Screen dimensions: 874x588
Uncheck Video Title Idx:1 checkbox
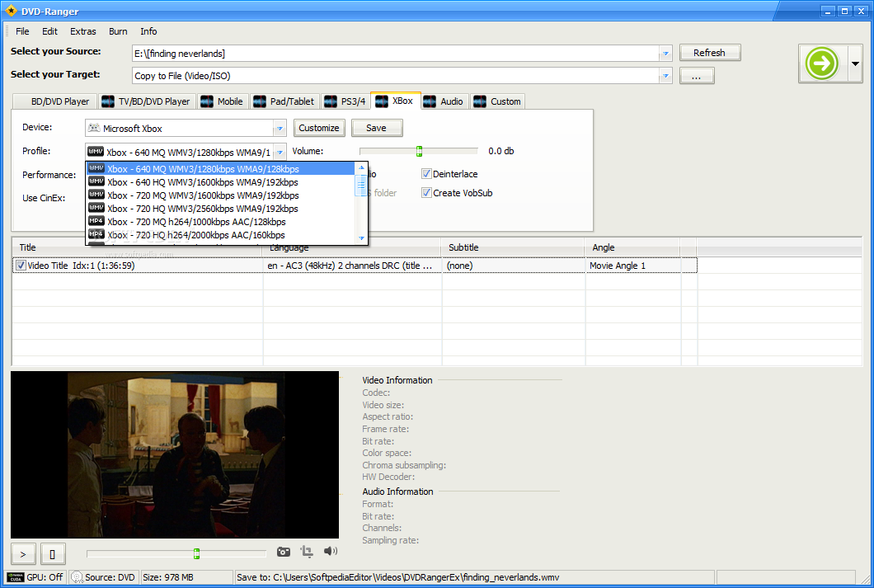[x=21, y=266]
